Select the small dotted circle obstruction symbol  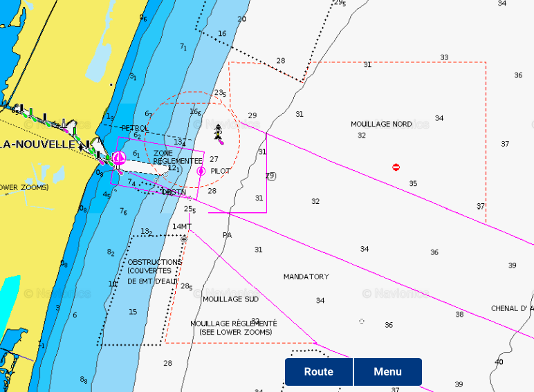362,321
